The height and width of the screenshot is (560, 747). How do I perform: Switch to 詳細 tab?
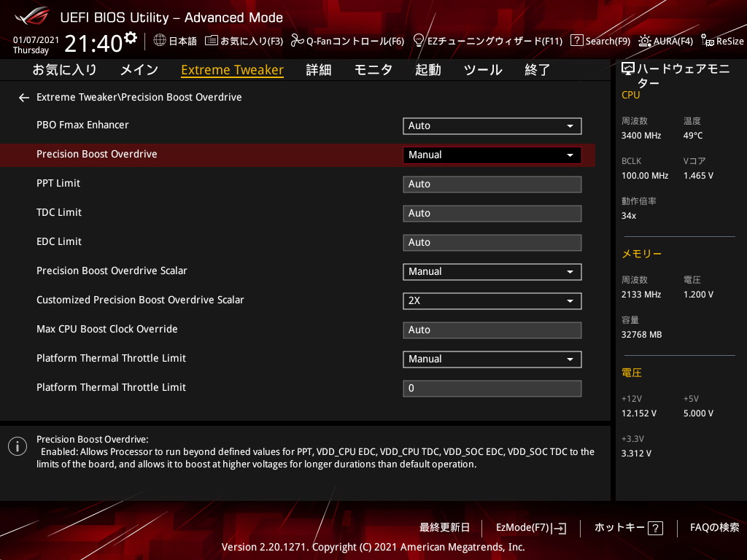319,70
